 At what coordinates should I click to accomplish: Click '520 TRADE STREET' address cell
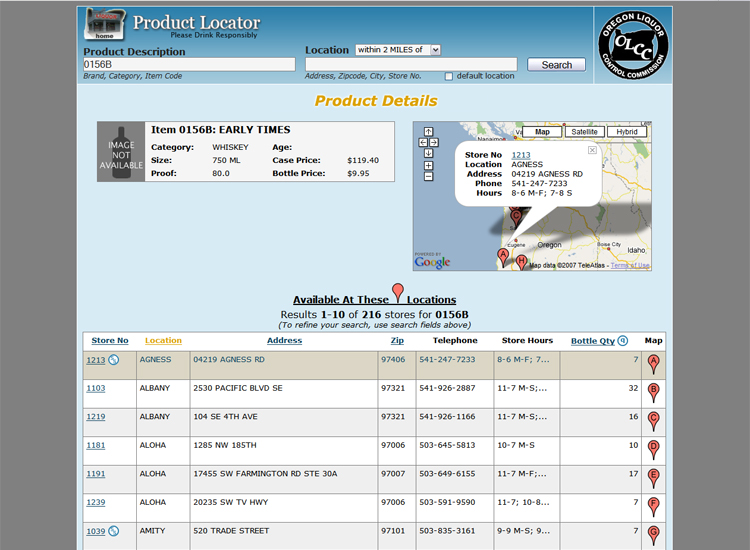tap(231, 531)
